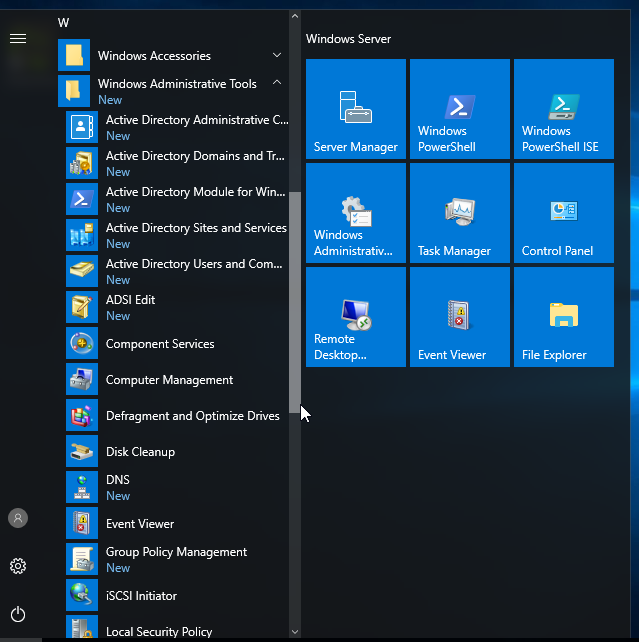The image size is (639, 642).
Task: Click the iSCSI Initiator icon
Action: pos(82,595)
